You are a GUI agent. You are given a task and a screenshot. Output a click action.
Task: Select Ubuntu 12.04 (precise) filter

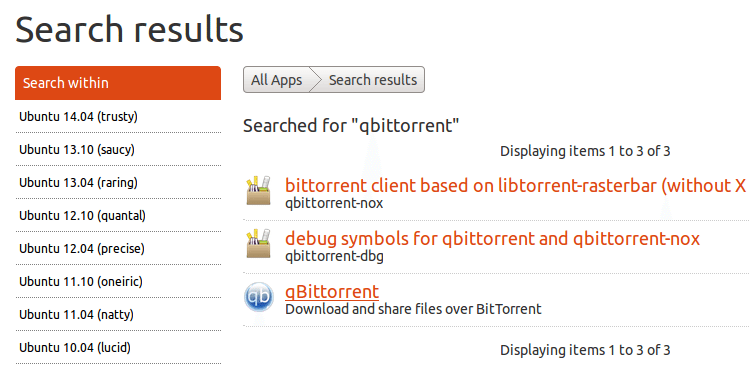tap(118, 248)
